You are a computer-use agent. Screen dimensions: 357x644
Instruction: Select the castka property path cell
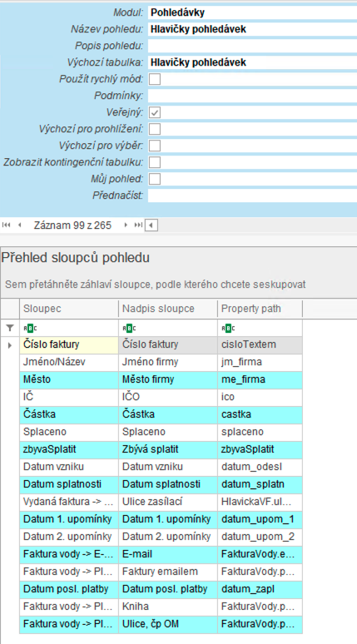(260, 415)
